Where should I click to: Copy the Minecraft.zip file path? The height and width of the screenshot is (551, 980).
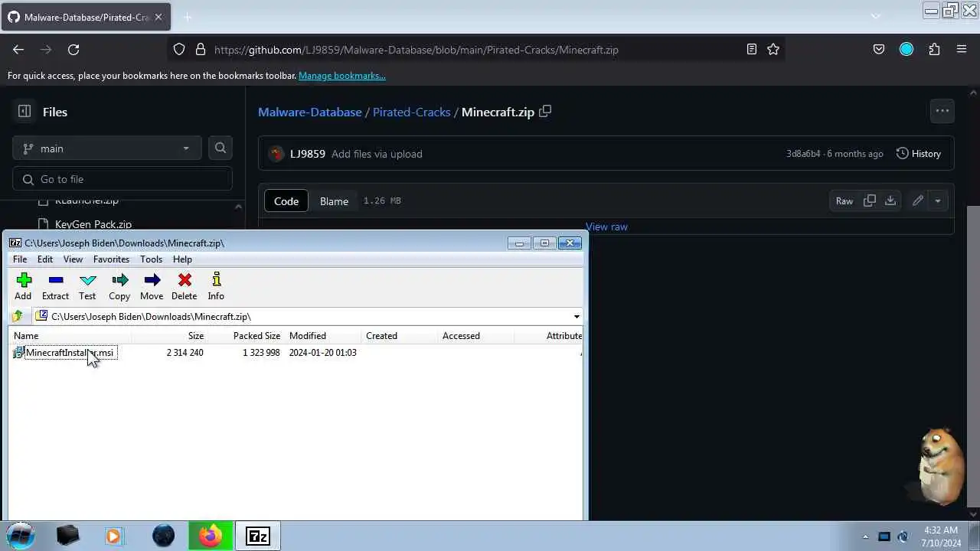pyautogui.click(x=545, y=112)
